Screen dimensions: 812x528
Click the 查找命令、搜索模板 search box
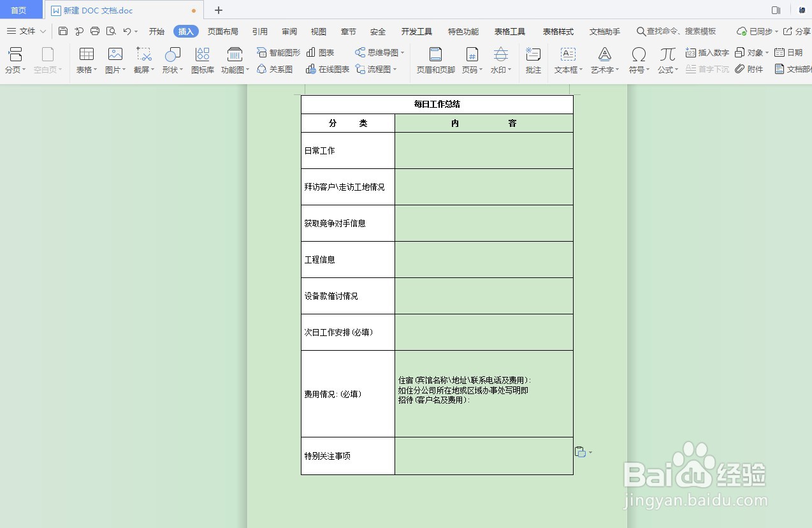(676, 31)
